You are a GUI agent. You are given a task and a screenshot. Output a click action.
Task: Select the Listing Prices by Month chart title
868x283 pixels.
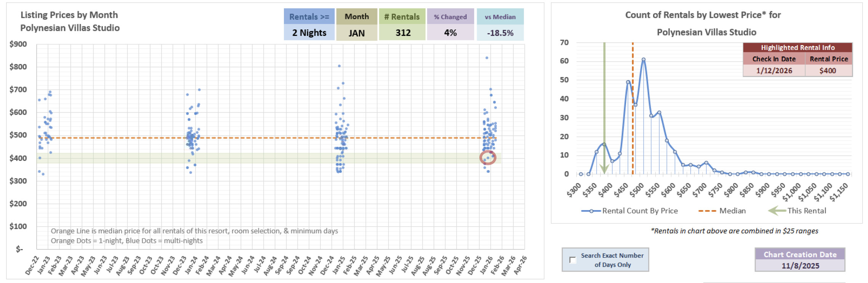pos(70,21)
